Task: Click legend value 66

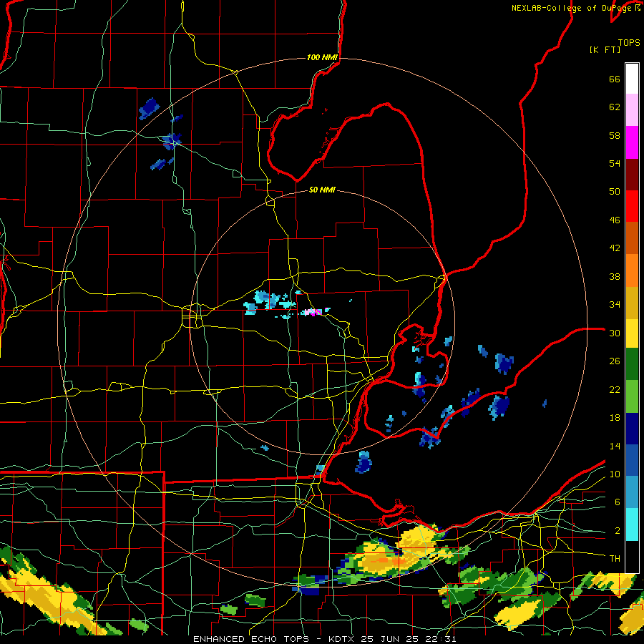Action: pyautogui.click(x=615, y=79)
